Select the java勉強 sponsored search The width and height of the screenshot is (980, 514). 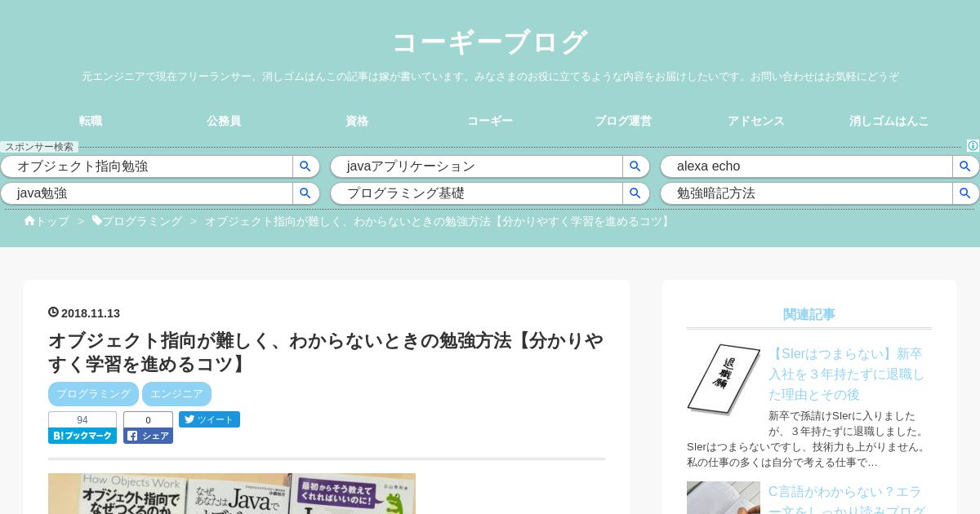coord(147,193)
